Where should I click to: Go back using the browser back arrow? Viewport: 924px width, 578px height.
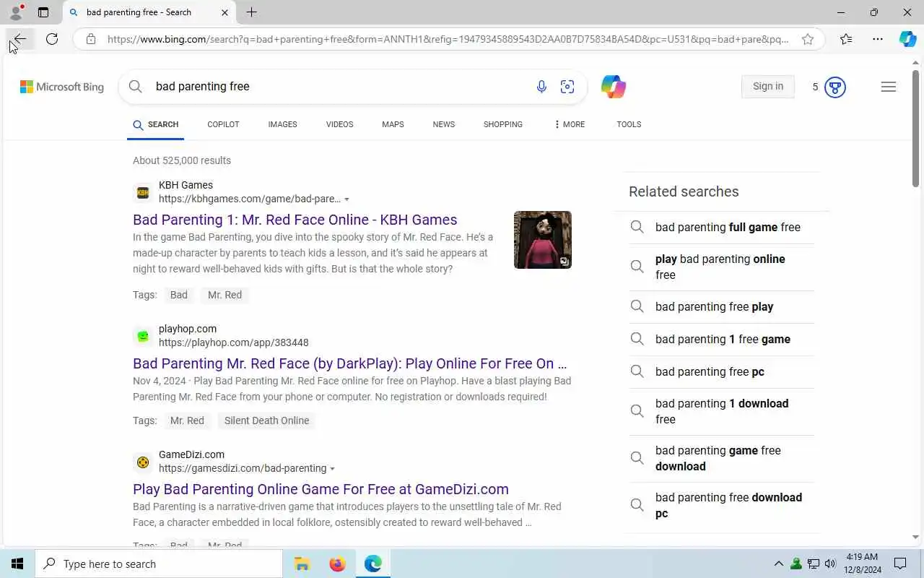click(19, 39)
